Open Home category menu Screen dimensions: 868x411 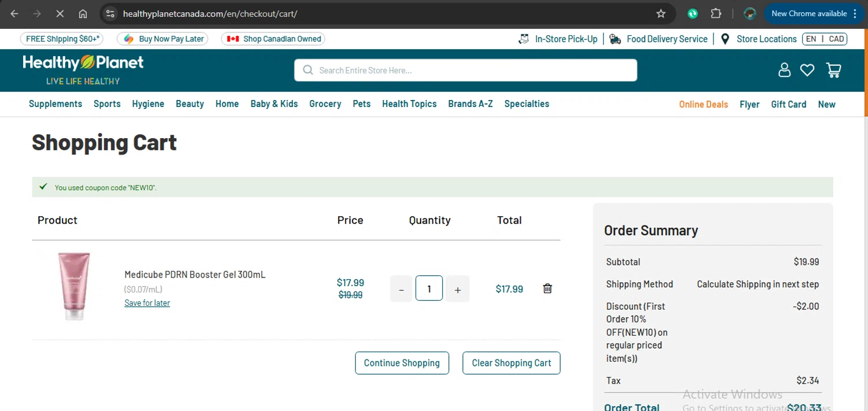[227, 104]
